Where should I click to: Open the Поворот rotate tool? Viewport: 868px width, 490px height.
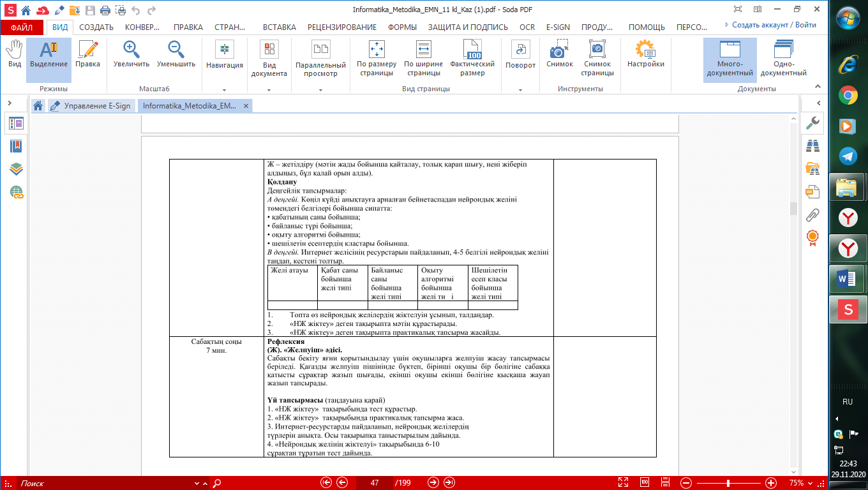(520, 54)
